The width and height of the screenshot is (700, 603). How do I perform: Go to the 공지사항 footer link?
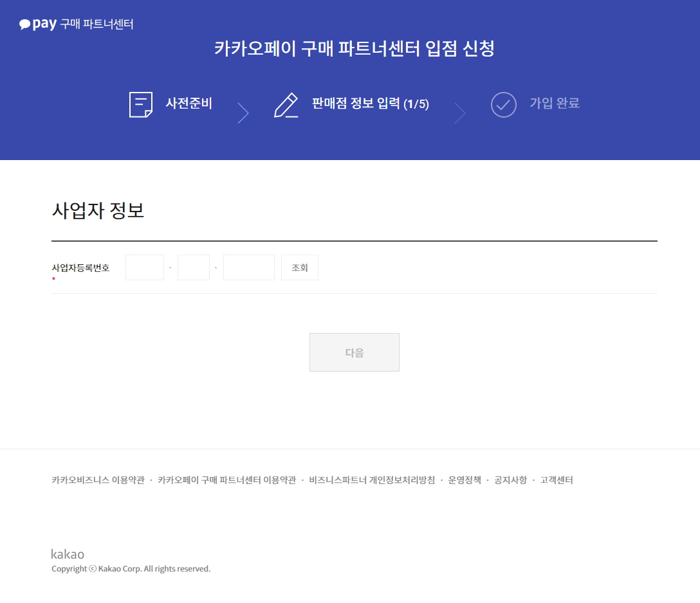coord(510,480)
